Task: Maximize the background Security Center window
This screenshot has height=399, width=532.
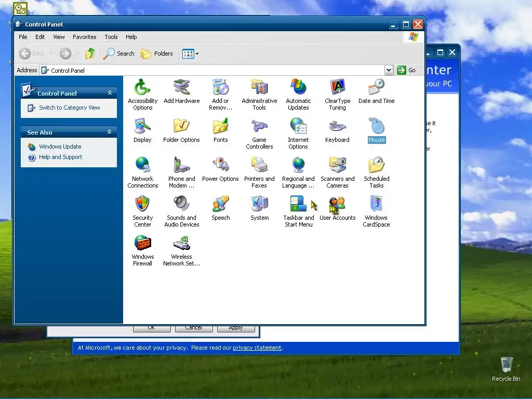Action: tap(440, 52)
